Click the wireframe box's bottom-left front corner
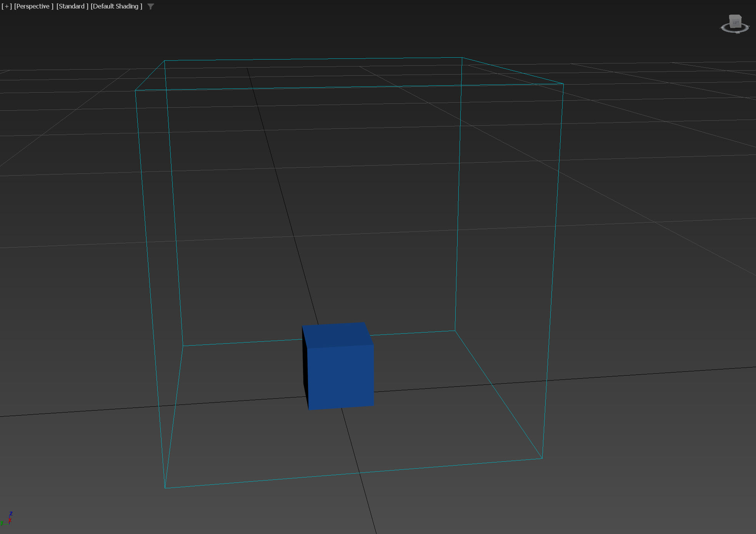 [x=165, y=488]
